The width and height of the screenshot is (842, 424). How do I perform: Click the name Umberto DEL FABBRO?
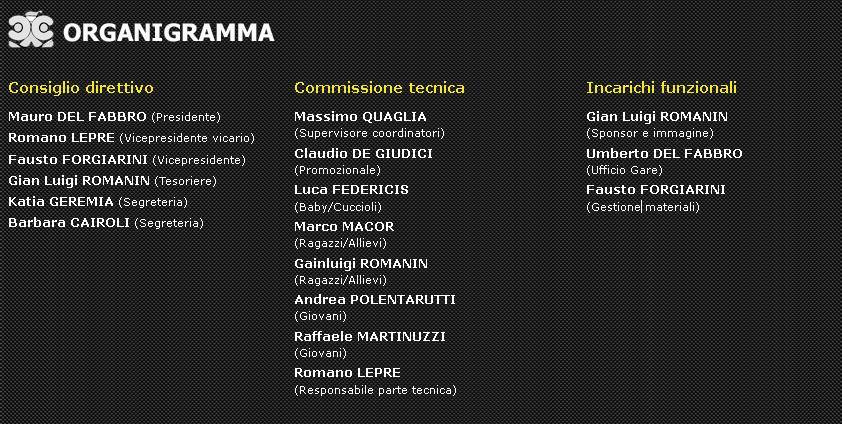pos(664,154)
